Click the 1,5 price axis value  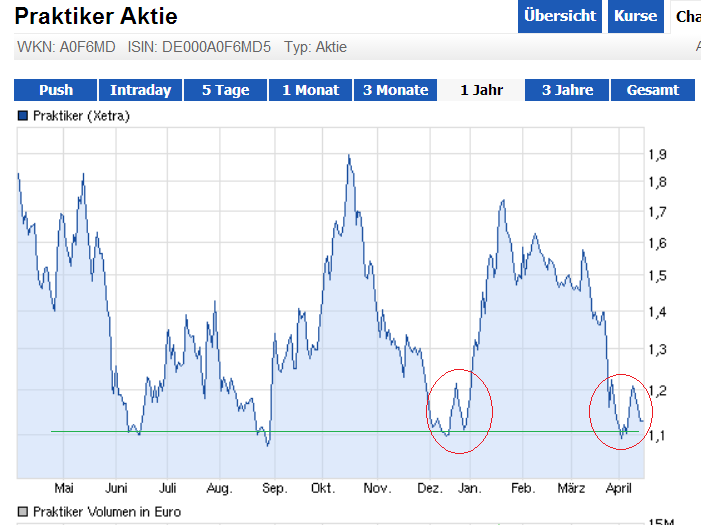tap(657, 275)
